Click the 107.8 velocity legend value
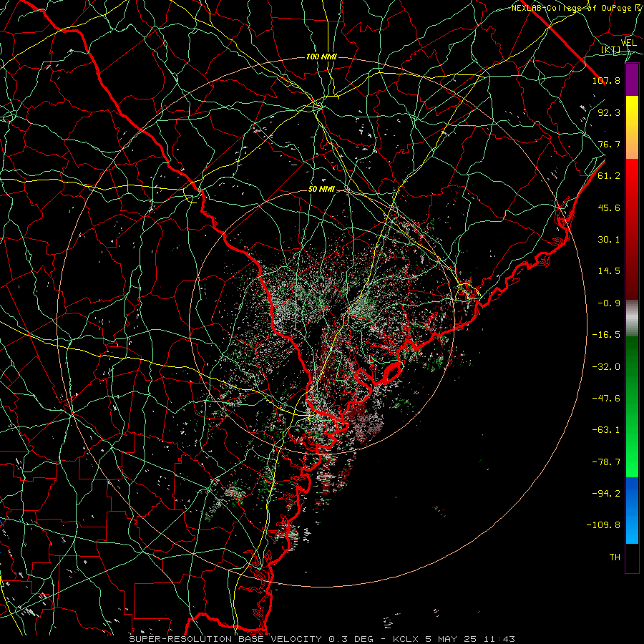644x644 pixels. point(606,80)
